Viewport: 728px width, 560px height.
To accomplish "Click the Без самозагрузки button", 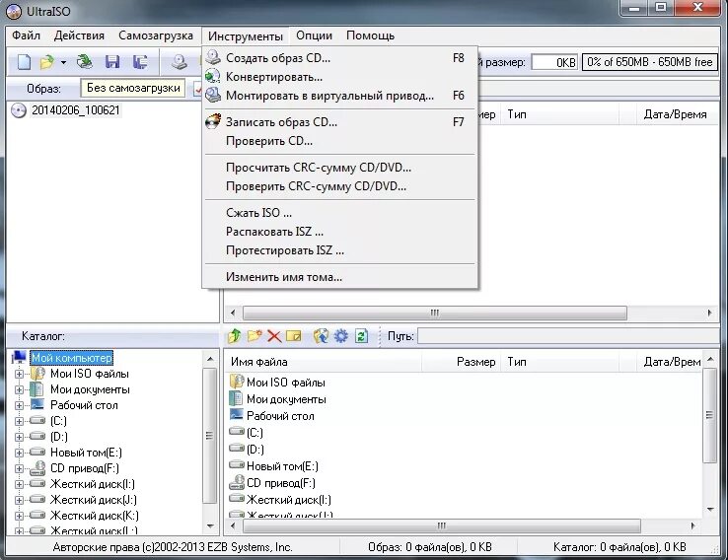I will click(x=133, y=88).
